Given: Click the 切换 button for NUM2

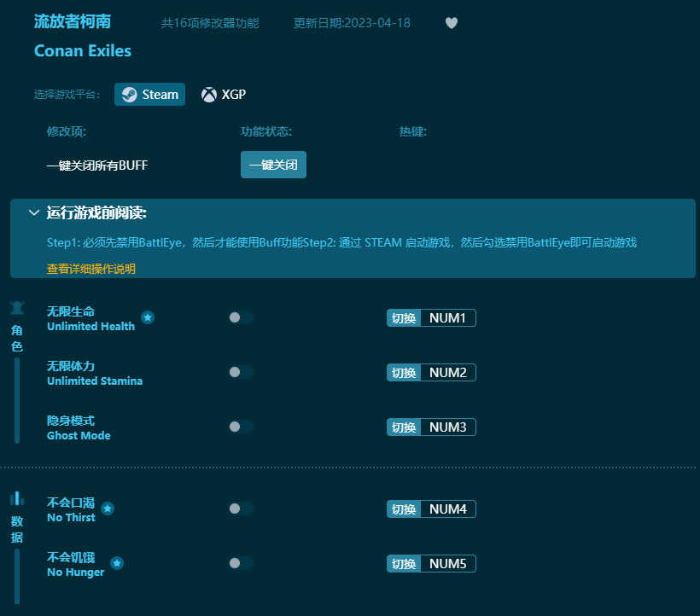Looking at the screenshot, I should tap(404, 373).
